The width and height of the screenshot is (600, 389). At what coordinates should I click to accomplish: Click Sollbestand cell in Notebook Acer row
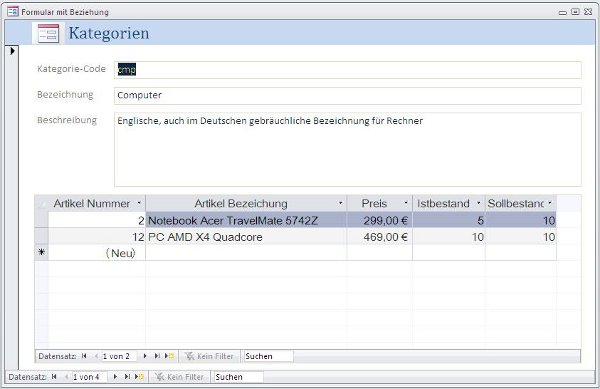(521, 220)
